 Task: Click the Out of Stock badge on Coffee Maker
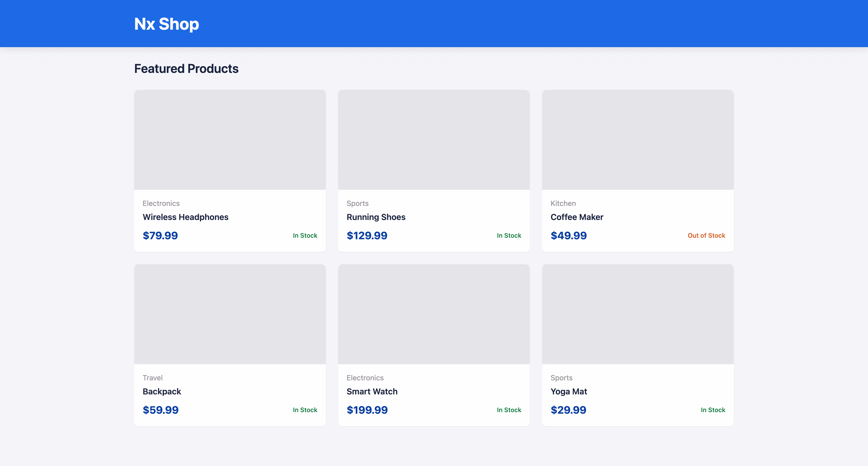click(706, 235)
